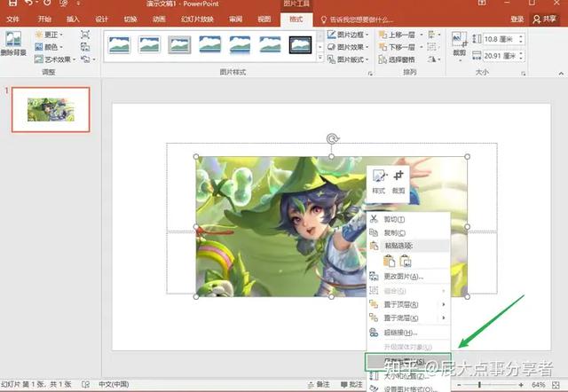Click the lightbulb Tell Me icon
The width and height of the screenshot is (568, 392).
point(323,20)
